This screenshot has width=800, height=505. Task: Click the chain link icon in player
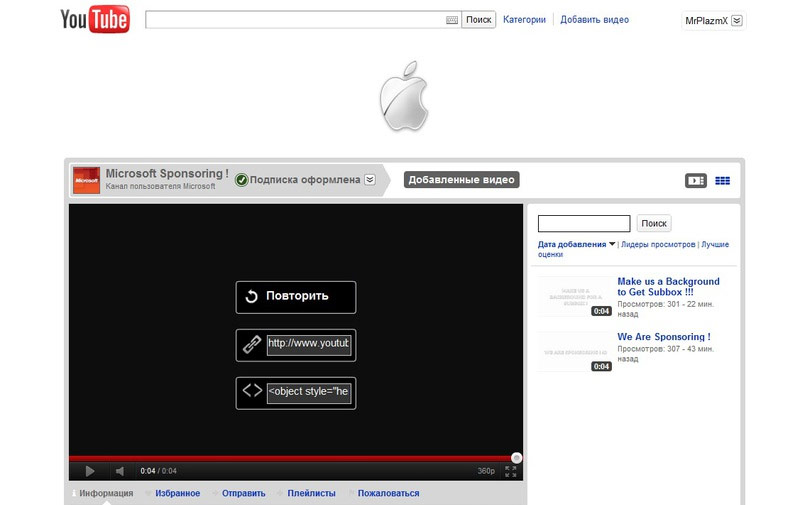point(252,344)
